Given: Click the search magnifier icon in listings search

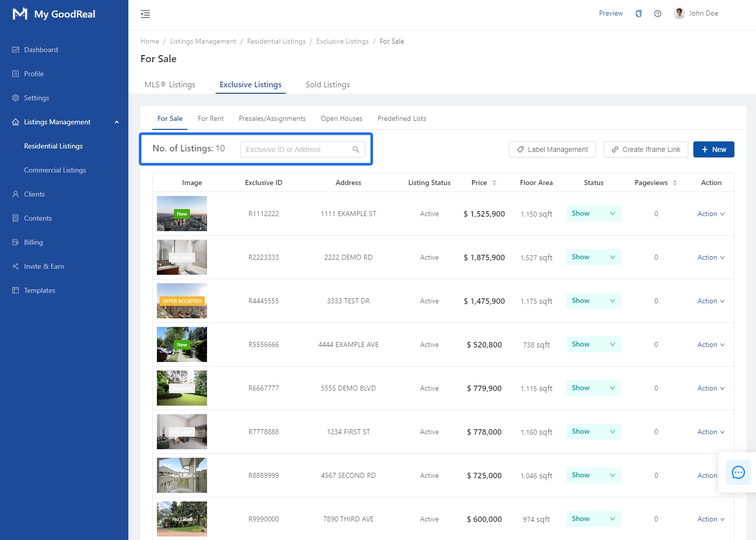Looking at the screenshot, I should click(x=356, y=149).
